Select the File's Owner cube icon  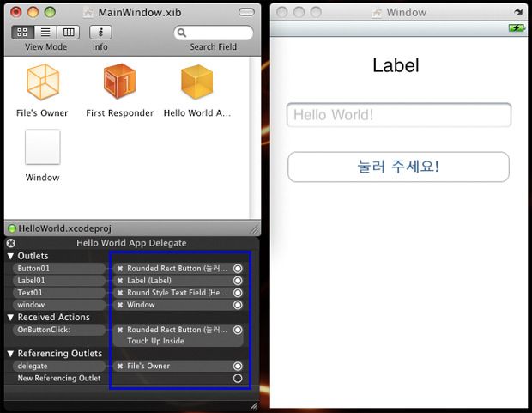coord(43,82)
